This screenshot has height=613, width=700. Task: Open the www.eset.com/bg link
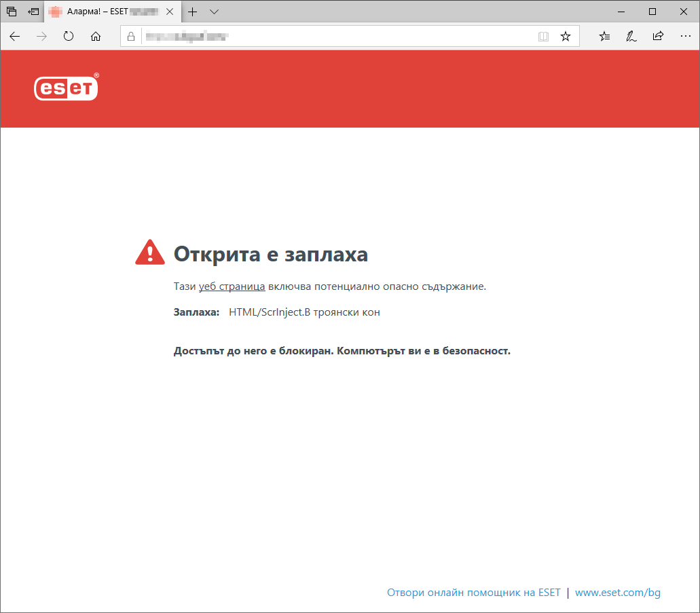[x=617, y=592]
